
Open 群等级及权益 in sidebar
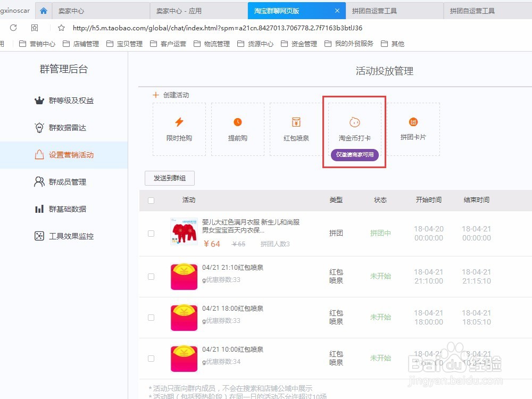click(64, 101)
